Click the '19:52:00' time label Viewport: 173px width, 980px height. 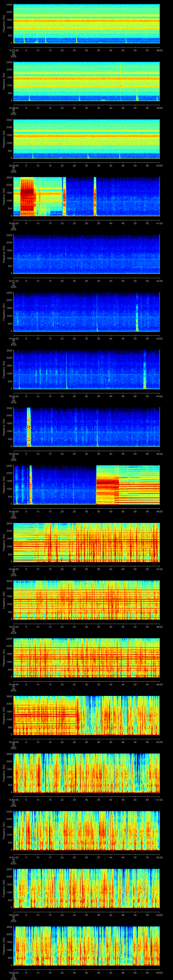click(14, 915)
